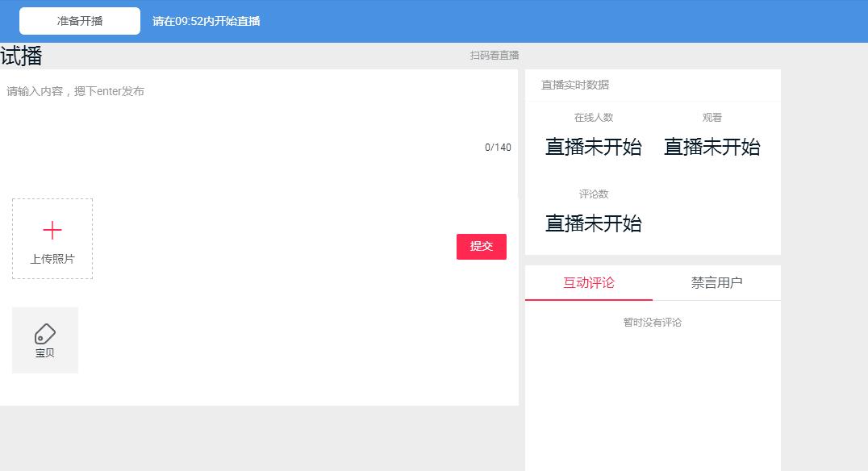Viewport: 868px width, 471px height.
Task: Click the 暂时没有评论 placeholder text
Action: (x=653, y=322)
